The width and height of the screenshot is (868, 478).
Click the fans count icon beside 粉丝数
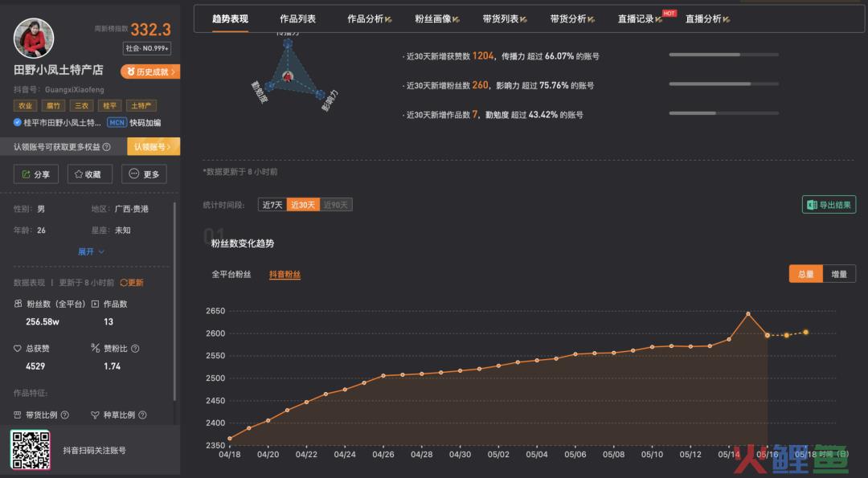18,304
